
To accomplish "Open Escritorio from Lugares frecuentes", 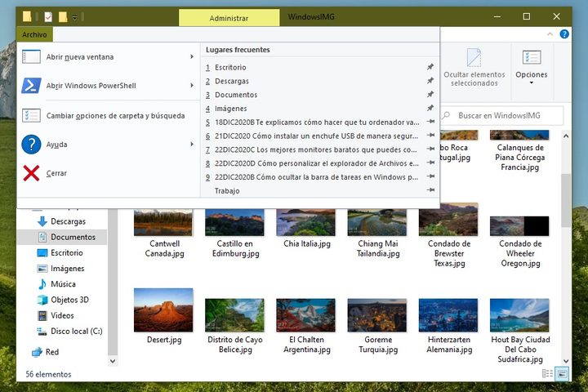I will (x=320, y=67).
